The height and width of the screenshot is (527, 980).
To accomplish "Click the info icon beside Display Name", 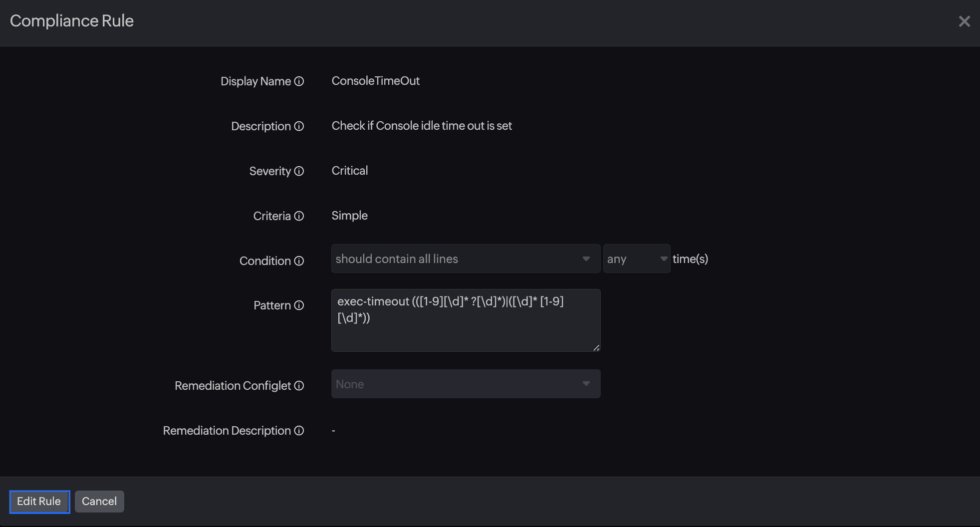I will click(299, 81).
